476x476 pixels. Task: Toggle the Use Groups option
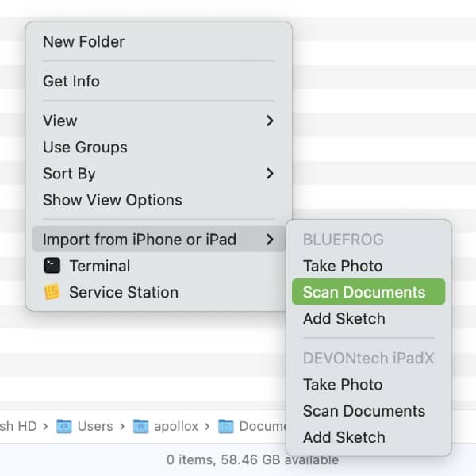point(85,148)
